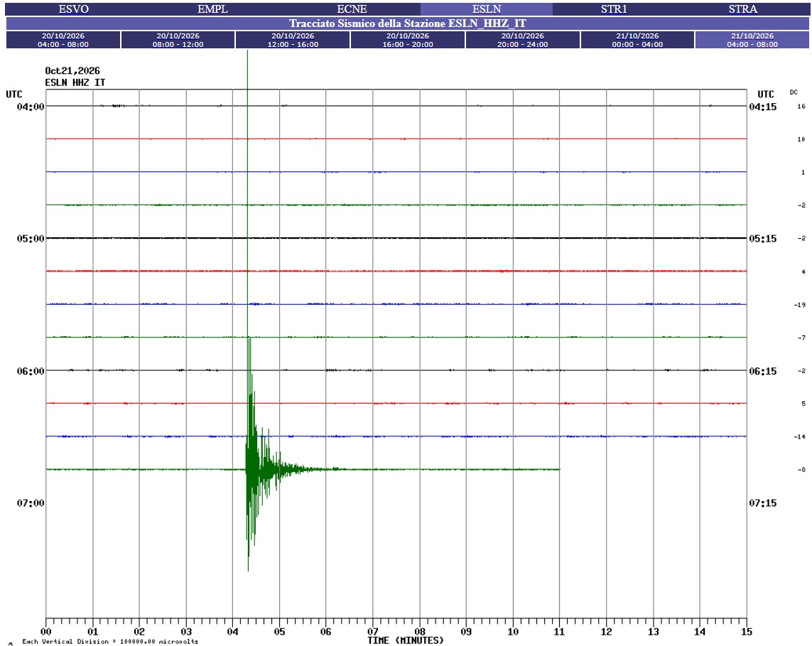812x646 pixels.
Task: Click the DC offset value -19
Action: point(800,305)
